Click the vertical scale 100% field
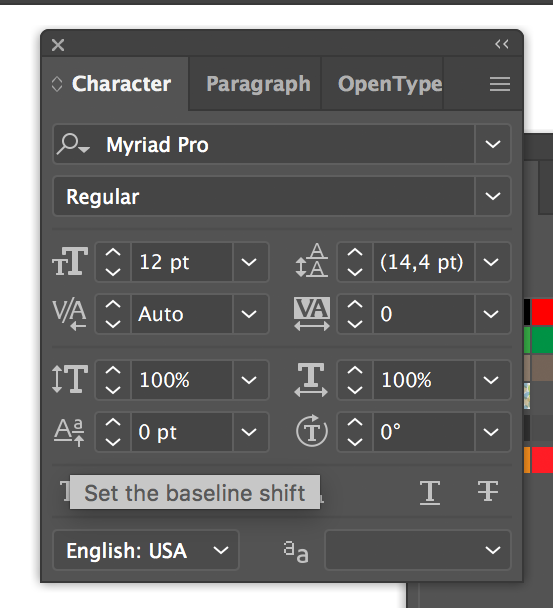Screen dimensions: 553x608 click(x=182, y=380)
